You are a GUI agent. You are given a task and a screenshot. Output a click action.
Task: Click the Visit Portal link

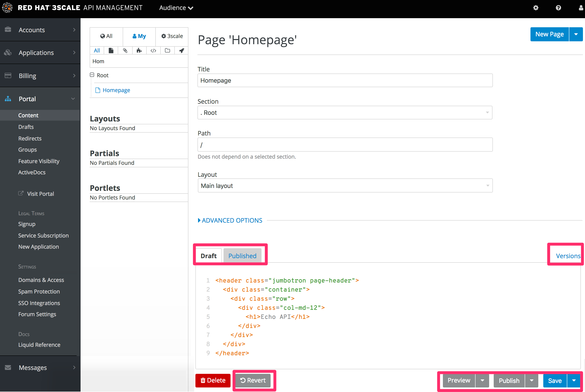(x=40, y=193)
